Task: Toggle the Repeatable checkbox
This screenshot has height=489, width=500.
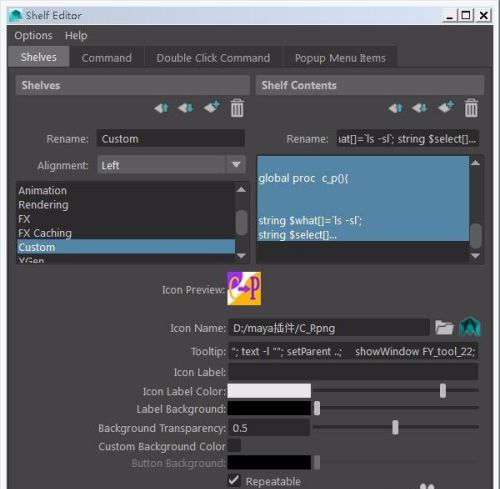Action: [x=234, y=481]
